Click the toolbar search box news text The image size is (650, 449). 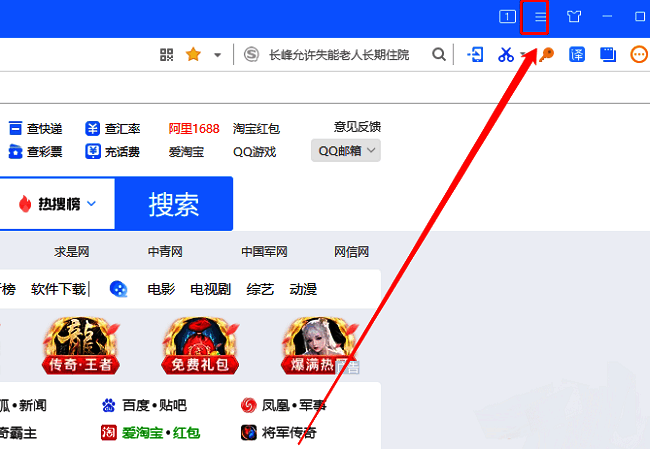coord(339,55)
